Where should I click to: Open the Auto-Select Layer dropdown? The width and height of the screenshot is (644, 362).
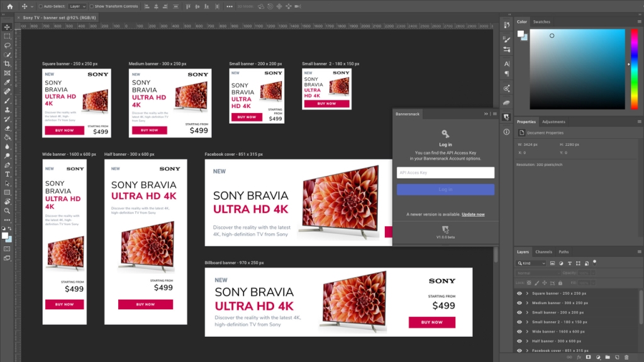77,6
